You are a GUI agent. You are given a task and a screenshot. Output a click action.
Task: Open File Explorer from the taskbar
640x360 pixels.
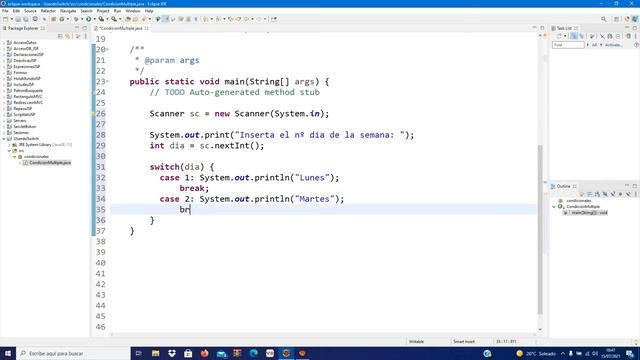(x=156, y=353)
